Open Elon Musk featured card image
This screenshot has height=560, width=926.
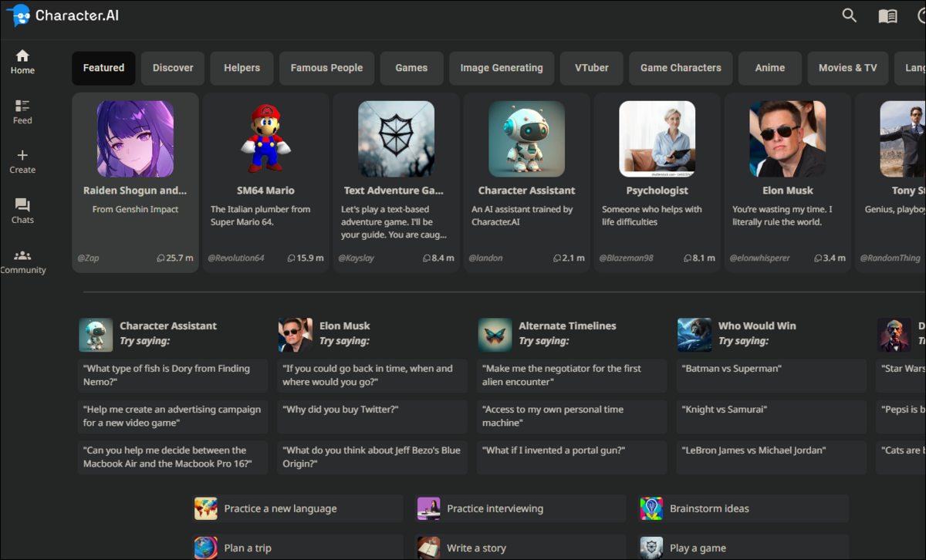click(x=788, y=139)
